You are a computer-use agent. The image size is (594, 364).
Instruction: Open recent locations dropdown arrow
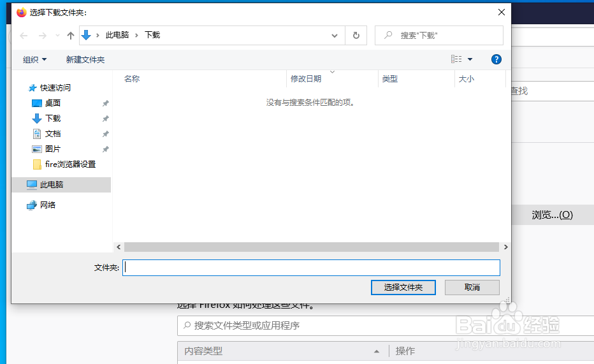pyautogui.click(x=57, y=36)
